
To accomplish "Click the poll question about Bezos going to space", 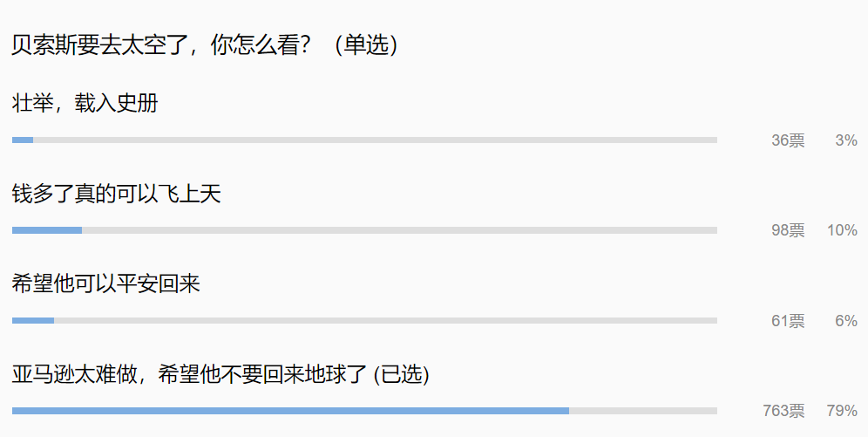I will coord(166,46).
